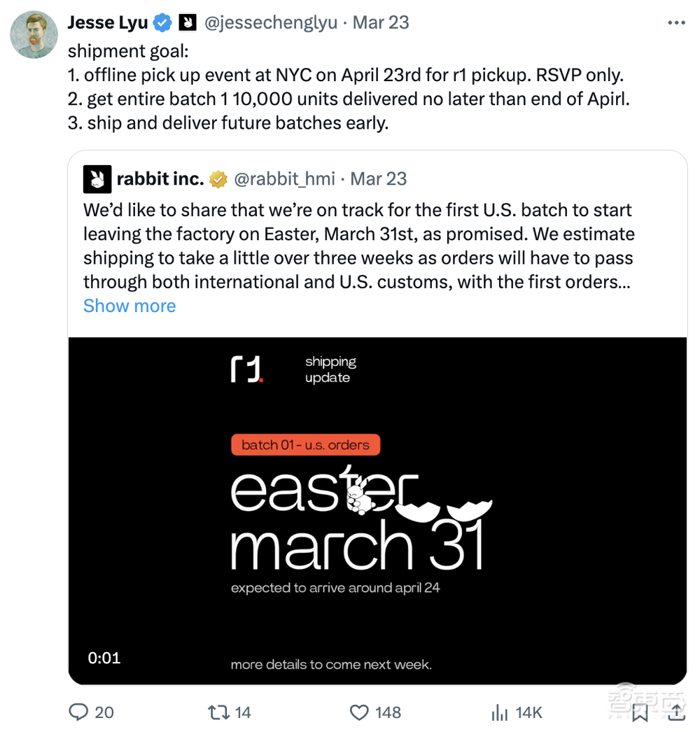
Task: Open the three-dot more options menu
Action: click(x=676, y=22)
